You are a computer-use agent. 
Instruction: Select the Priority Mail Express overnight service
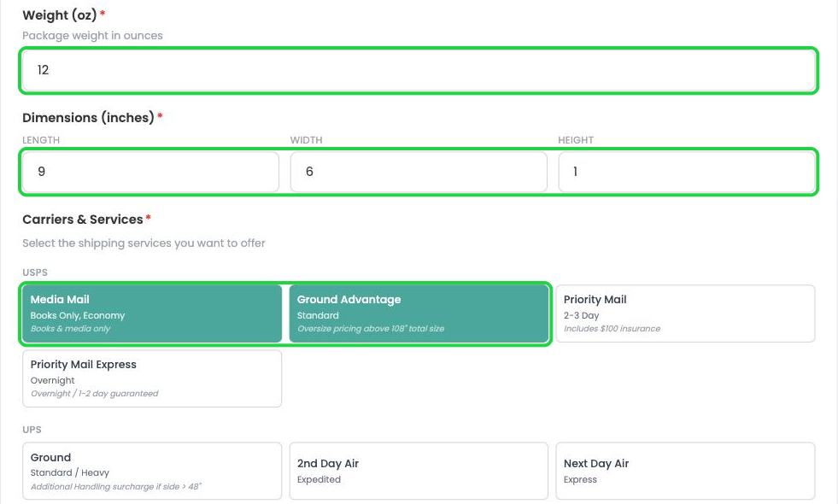[152, 378]
